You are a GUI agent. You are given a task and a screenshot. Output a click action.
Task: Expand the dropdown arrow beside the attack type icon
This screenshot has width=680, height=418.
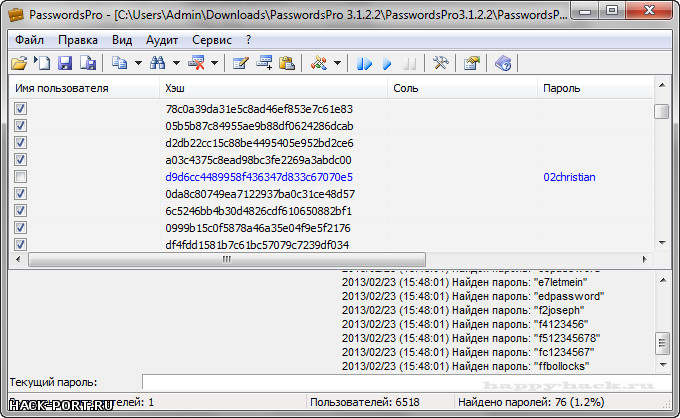[x=338, y=63]
